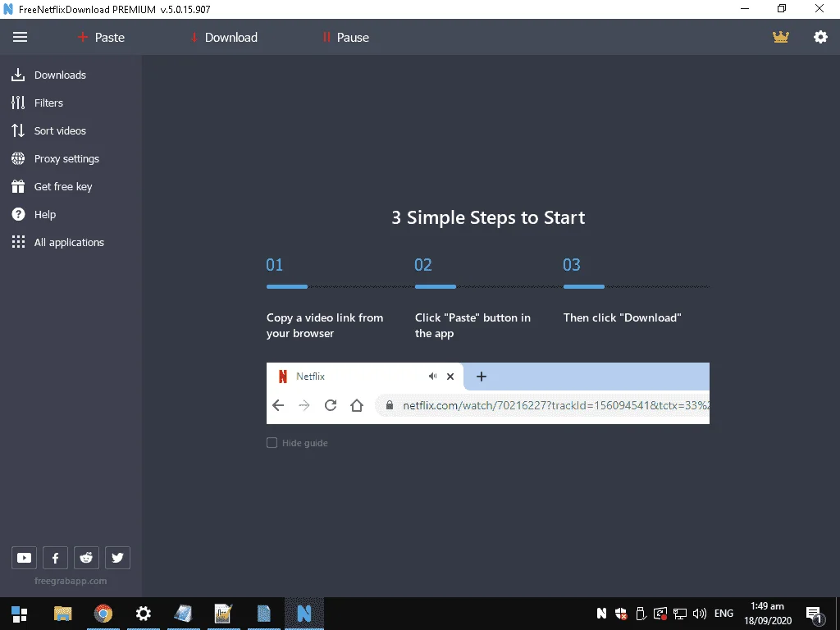Click the gift box icon
The image size is (840, 630).
18,186
